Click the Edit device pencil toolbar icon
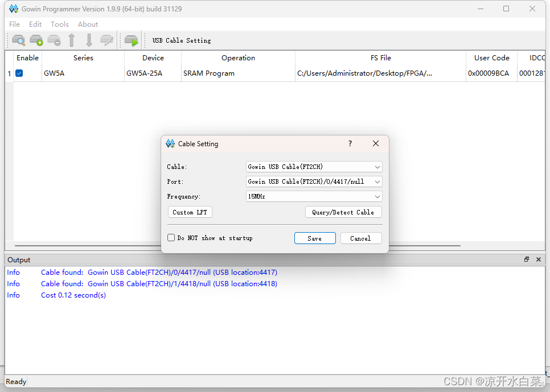The width and height of the screenshot is (550, 392). pyautogui.click(x=106, y=40)
